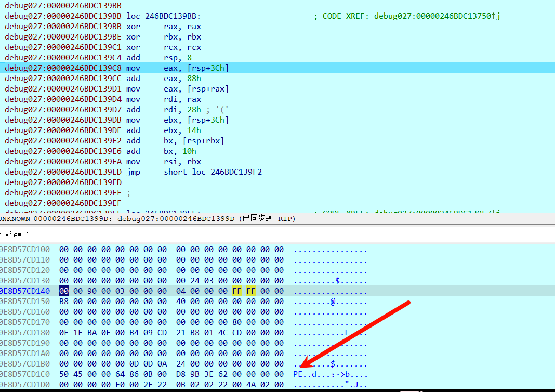Select the mov rsi, rbx instruction
The height and width of the screenshot is (392, 555).
[x=163, y=162]
